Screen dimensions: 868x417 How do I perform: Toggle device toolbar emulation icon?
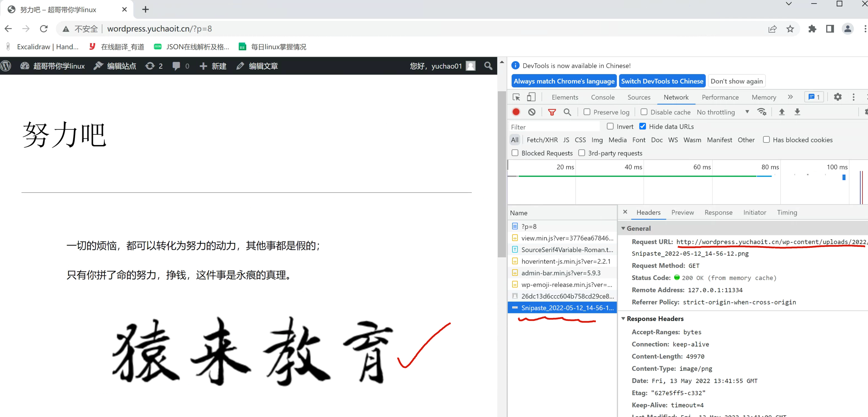click(531, 97)
